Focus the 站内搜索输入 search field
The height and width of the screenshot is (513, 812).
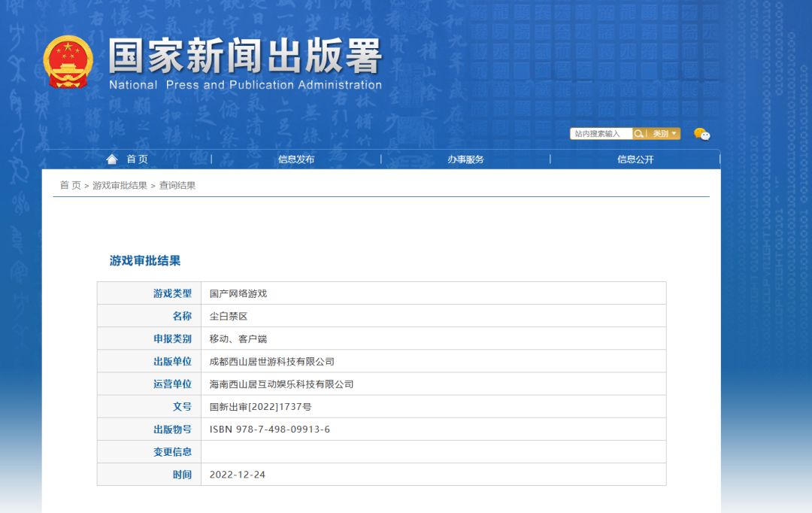tap(600, 134)
